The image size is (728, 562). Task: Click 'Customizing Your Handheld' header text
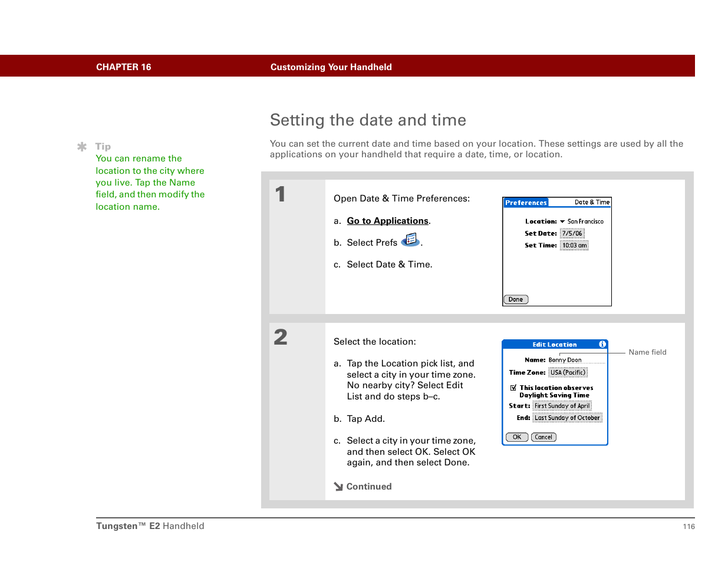coord(331,67)
